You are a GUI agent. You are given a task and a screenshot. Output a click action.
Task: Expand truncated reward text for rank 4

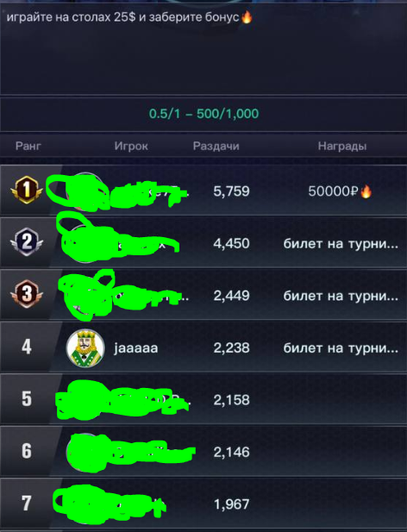pyautogui.click(x=341, y=348)
